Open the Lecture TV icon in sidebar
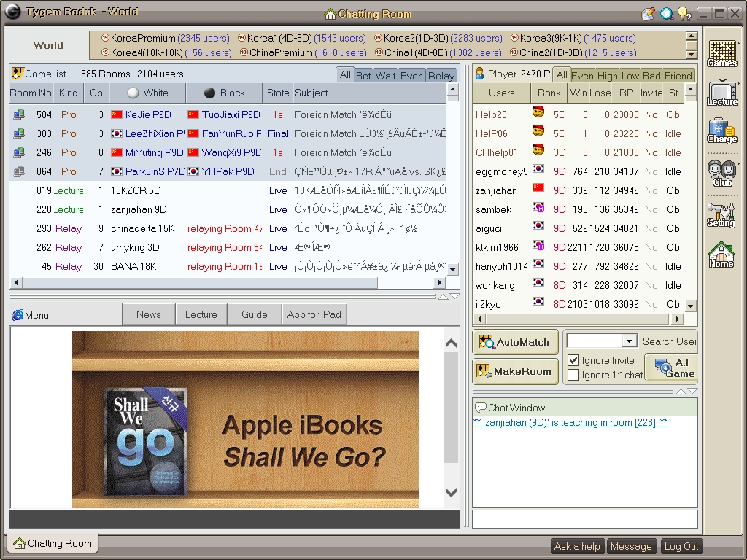 721,93
